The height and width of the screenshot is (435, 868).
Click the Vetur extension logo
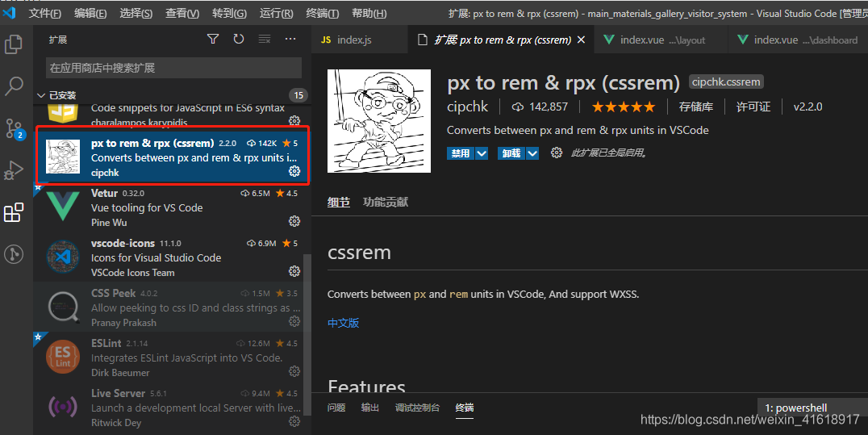coord(63,207)
